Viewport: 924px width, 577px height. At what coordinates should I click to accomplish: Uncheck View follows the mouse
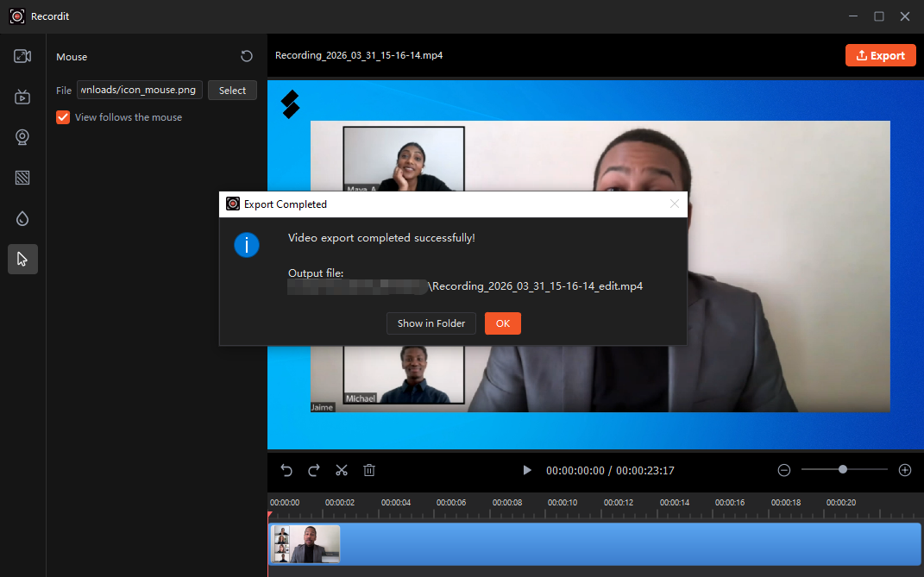click(x=63, y=117)
